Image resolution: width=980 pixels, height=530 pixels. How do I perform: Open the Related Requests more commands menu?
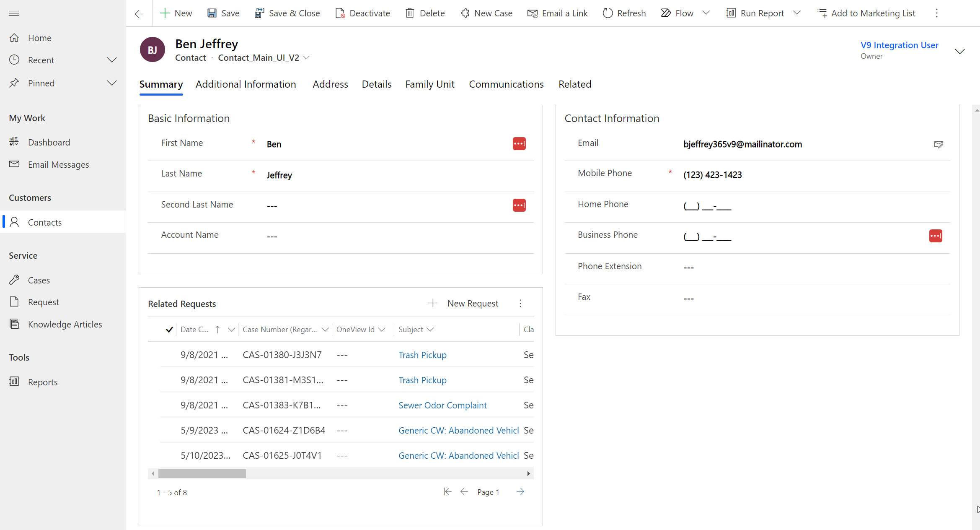[520, 303]
